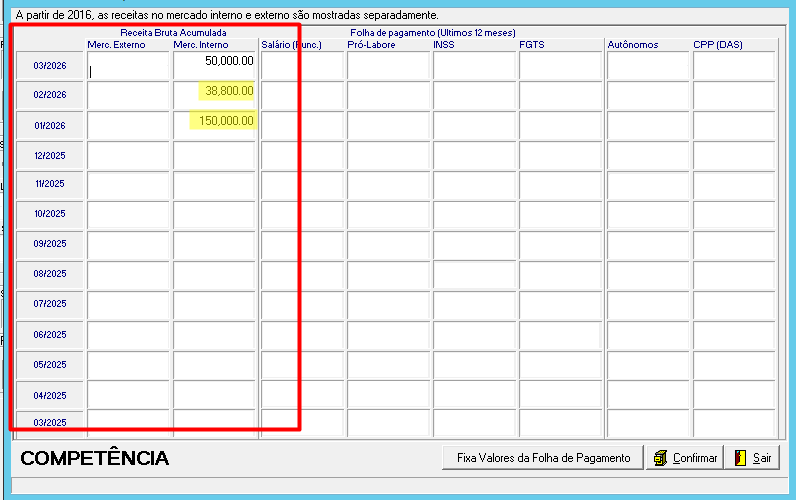Click the COMPETÊNCIA label
Image resolution: width=796 pixels, height=500 pixels.
click(x=94, y=458)
